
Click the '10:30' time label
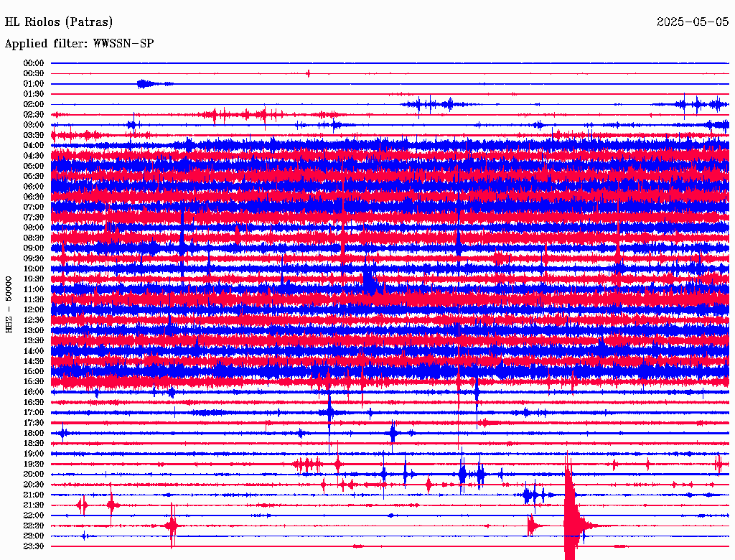point(34,279)
